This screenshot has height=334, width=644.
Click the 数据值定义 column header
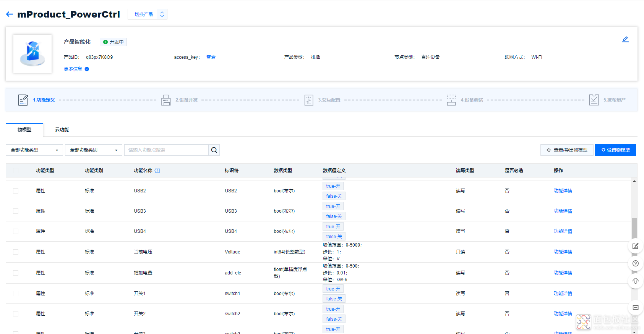coord(334,171)
